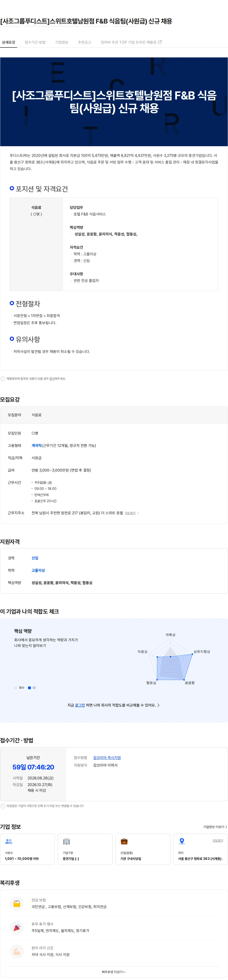The width and height of the screenshot is (228, 980).
Task: Switch to the 접수기간·방법 tab
Action: pyautogui.click(x=35, y=42)
